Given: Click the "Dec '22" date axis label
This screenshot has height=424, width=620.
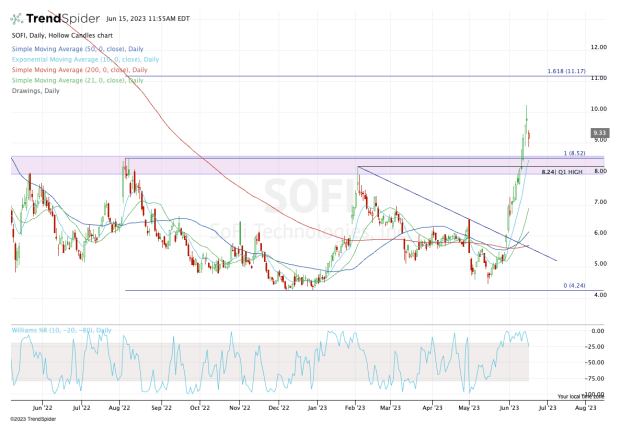Looking at the screenshot, I should tap(279, 408).
